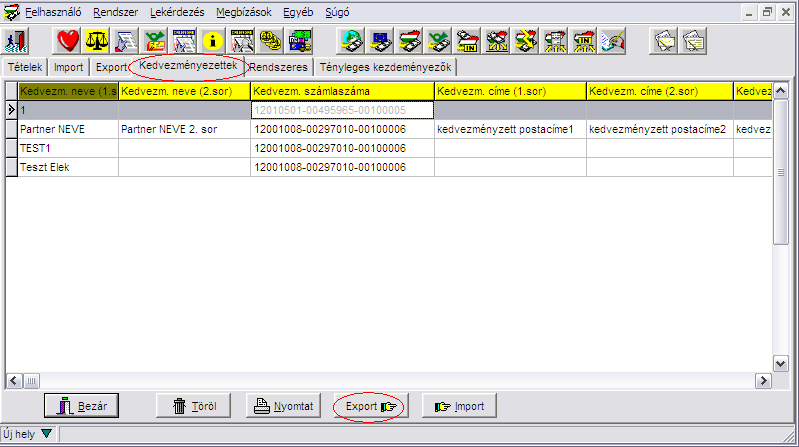Select the Teszt Elek name cell
The image size is (799, 447).
pos(68,167)
